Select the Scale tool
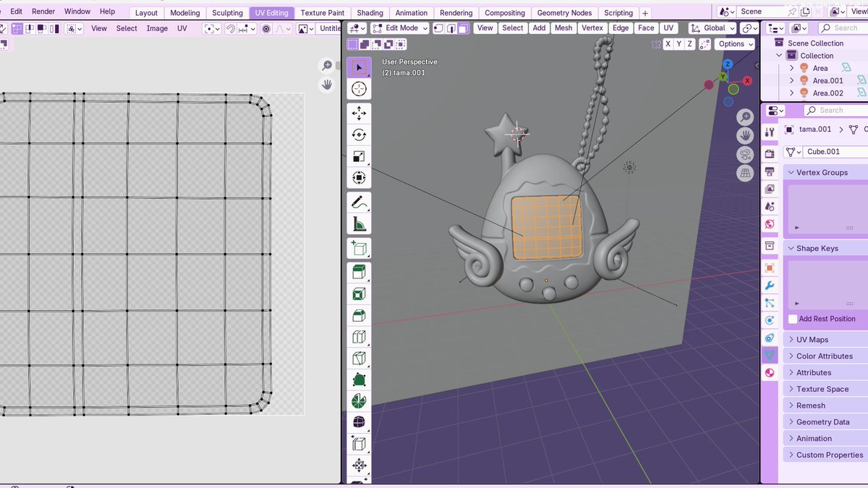This screenshot has width=868, height=488. (359, 156)
